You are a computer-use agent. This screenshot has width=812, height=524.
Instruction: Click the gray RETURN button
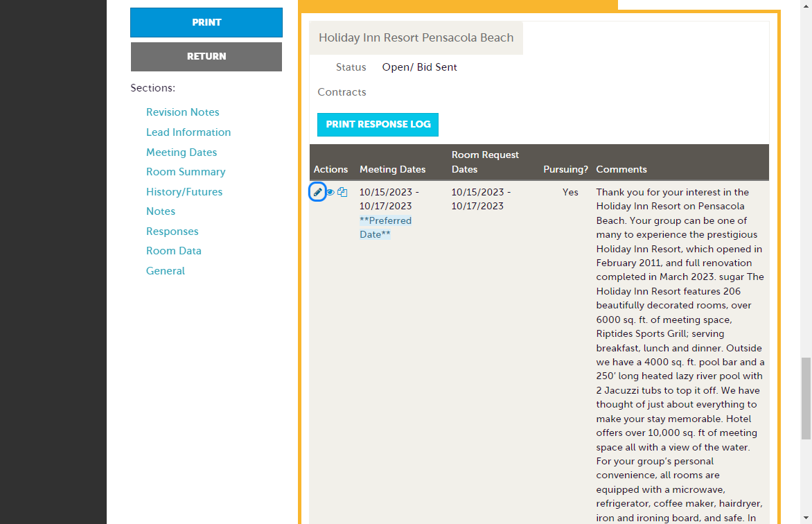(206, 57)
